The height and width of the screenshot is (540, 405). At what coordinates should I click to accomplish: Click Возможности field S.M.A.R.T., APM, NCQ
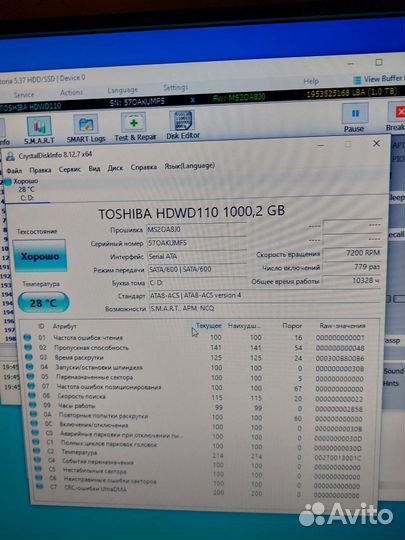pos(265,308)
